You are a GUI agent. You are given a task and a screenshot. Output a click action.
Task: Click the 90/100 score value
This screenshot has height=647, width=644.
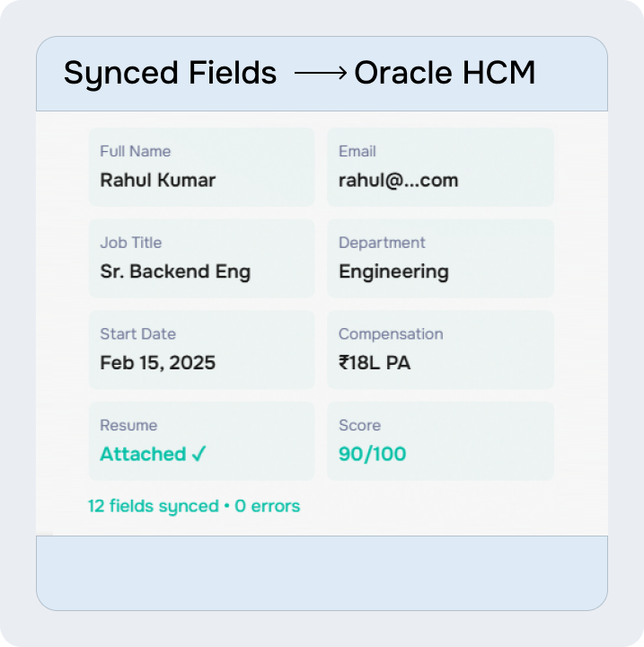pos(372,455)
